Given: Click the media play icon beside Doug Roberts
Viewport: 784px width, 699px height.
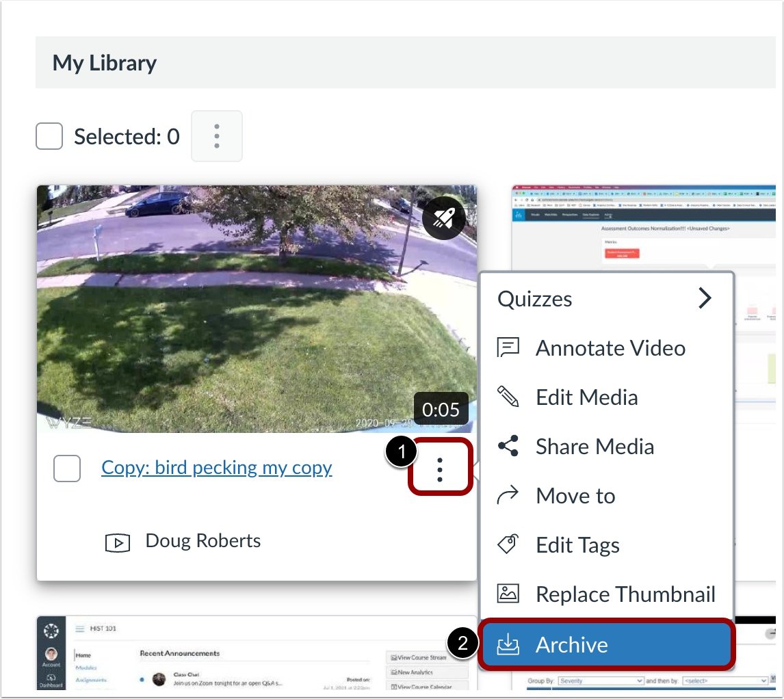Looking at the screenshot, I should [118, 541].
